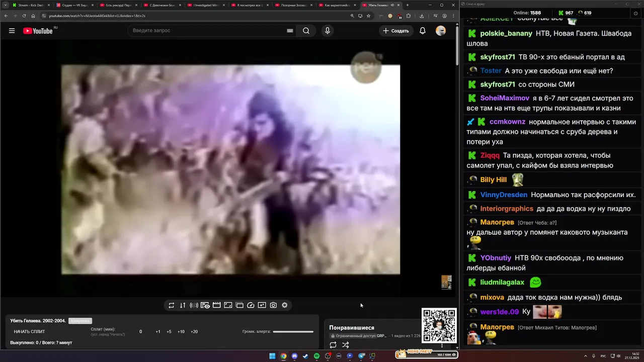Open the Windows Start menu
Viewport: 644px width, 362px height.
tap(272, 356)
